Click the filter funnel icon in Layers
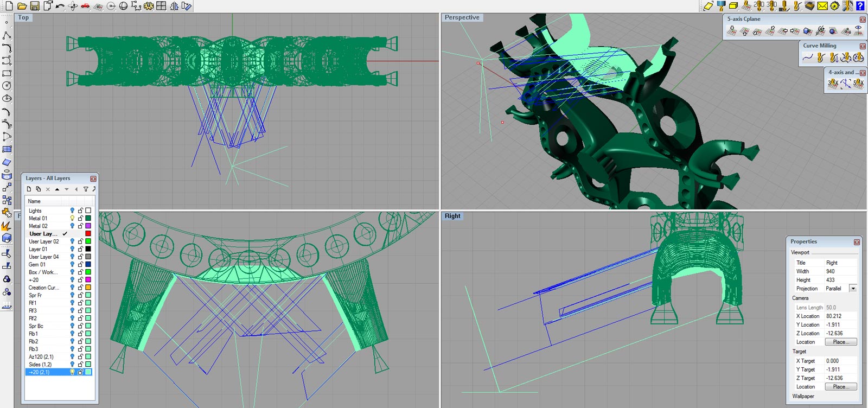 click(85, 189)
